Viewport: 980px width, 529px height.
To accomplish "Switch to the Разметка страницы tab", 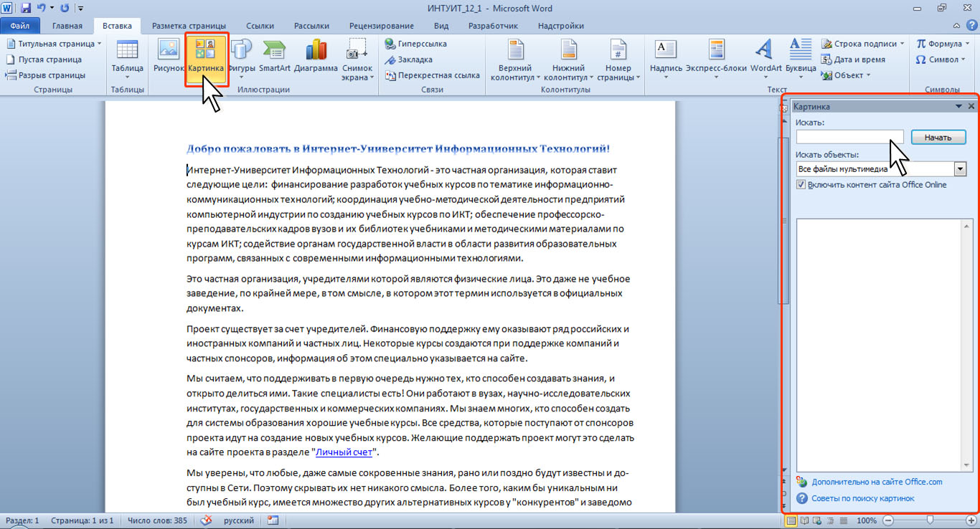I will point(189,26).
